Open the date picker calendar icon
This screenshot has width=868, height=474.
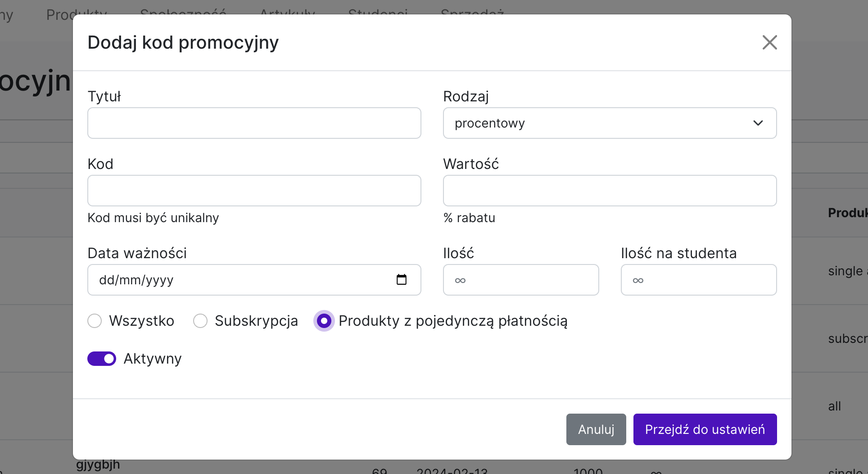click(401, 280)
